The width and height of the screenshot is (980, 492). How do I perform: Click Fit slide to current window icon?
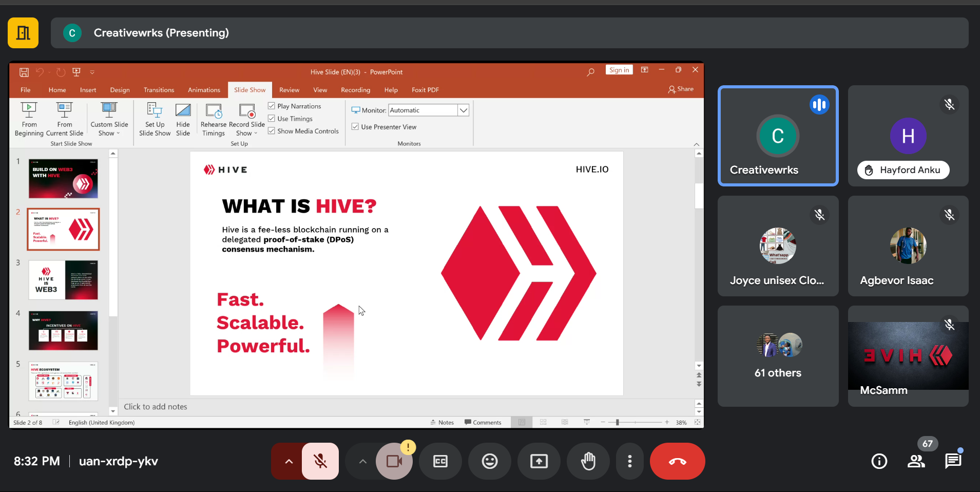point(697,422)
